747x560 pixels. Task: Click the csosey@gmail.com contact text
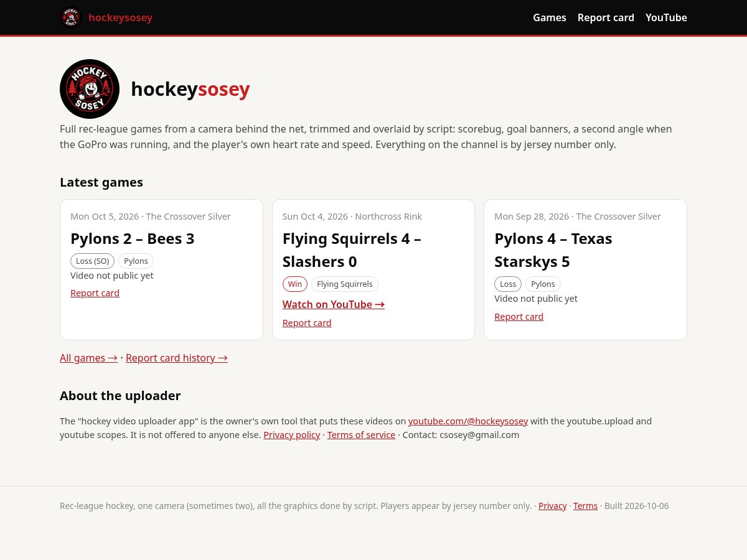tap(479, 435)
